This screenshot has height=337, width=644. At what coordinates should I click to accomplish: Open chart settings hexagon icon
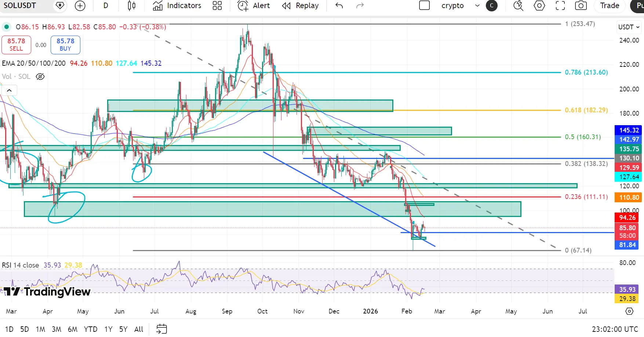click(x=539, y=6)
